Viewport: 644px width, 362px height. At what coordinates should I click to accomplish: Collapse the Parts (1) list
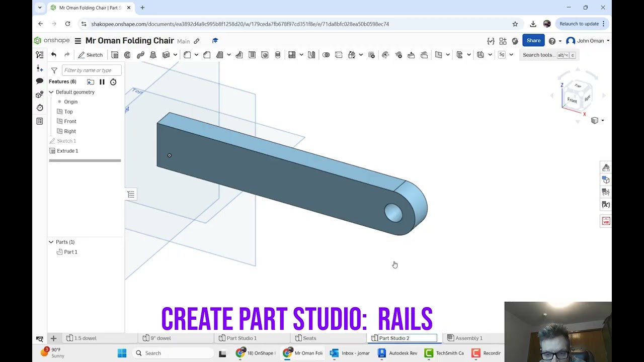click(51, 242)
